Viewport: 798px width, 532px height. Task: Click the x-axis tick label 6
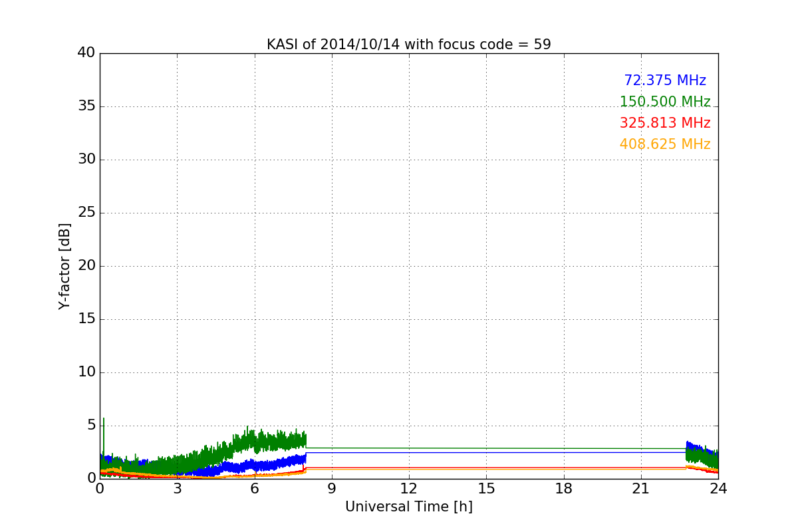coord(254,488)
